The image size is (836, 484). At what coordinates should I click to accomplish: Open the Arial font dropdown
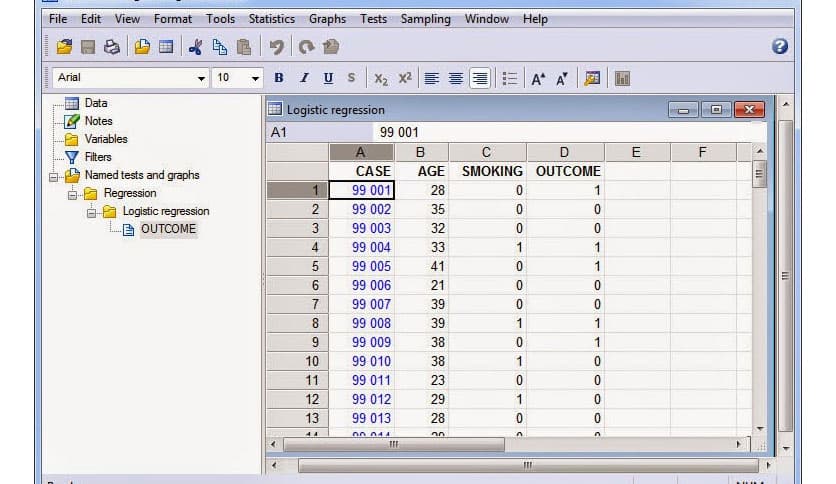coord(200,78)
